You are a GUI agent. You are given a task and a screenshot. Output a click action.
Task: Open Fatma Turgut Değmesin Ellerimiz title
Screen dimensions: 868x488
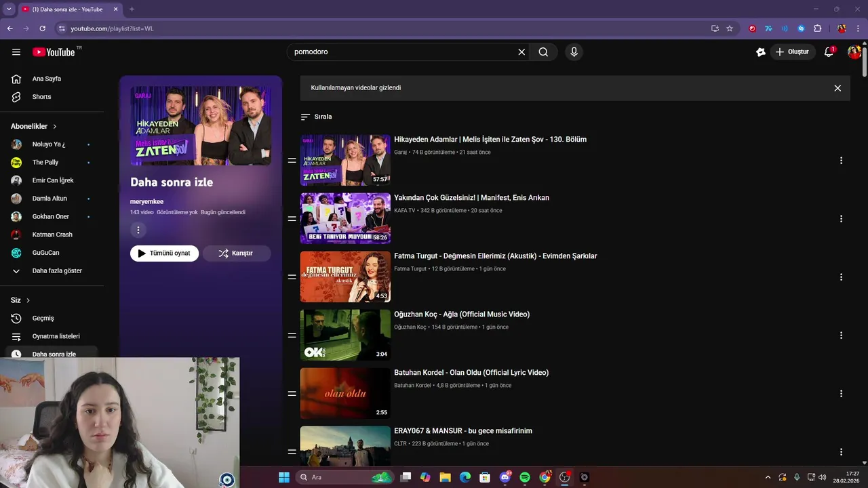496,256
